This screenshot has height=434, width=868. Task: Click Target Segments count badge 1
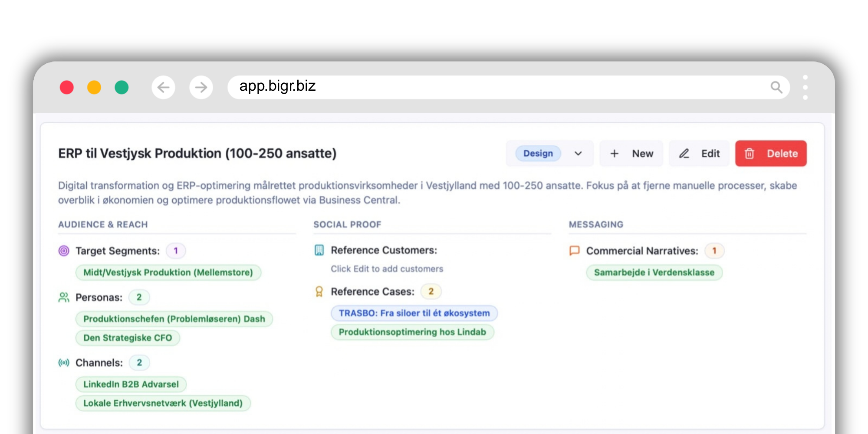point(176,251)
